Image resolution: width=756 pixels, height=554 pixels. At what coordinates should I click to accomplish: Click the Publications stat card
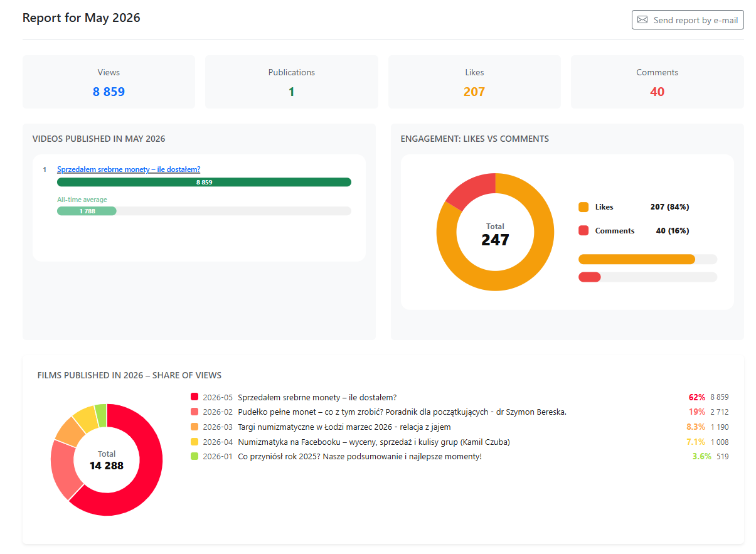(x=292, y=82)
